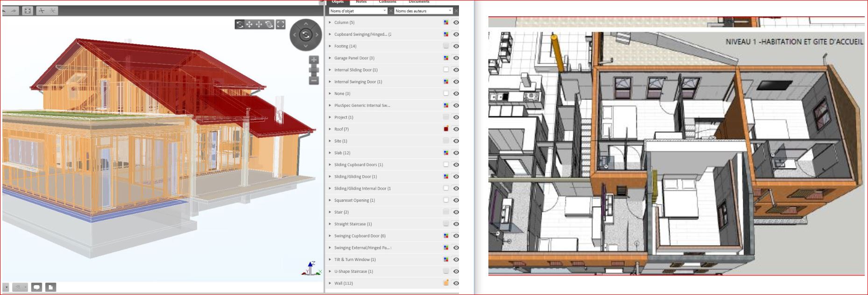The width and height of the screenshot is (868, 295).
Task: Expand the Slab (12) tree item
Action: (330, 153)
